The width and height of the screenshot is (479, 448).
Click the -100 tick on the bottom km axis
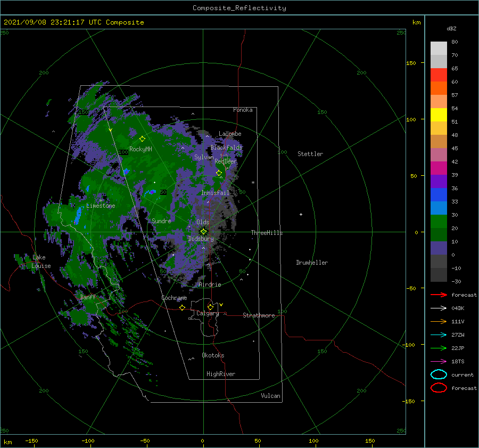[x=88, y=441]
